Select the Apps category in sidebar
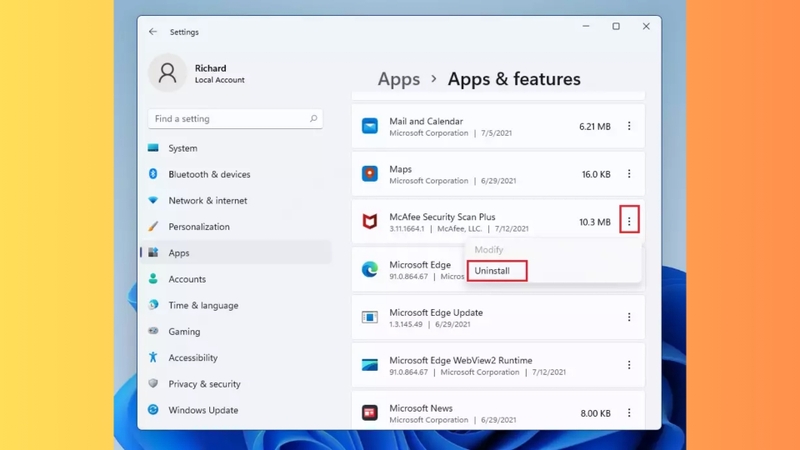The width and height of the screenshot is (800, 450). [x=236, y=253]
